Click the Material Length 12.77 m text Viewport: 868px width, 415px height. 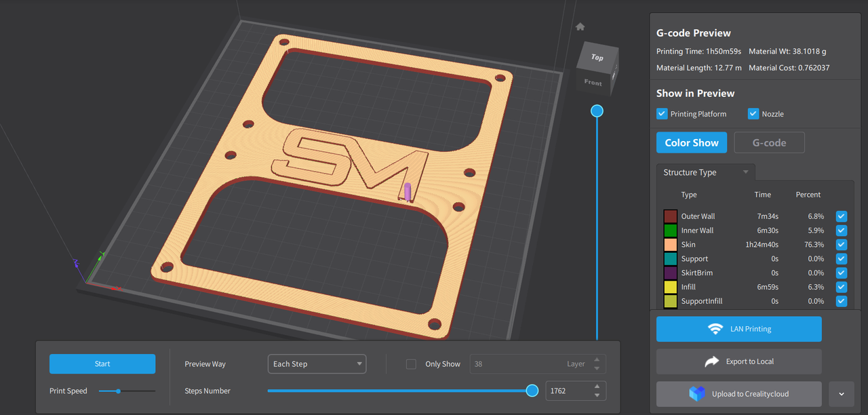tap(699, 68)
